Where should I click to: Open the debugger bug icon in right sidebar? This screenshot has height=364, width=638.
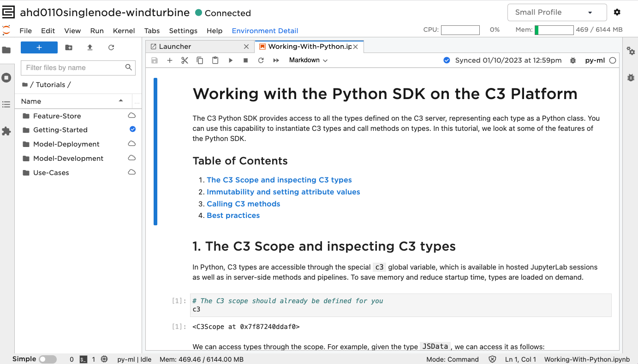tap(631, 78)
